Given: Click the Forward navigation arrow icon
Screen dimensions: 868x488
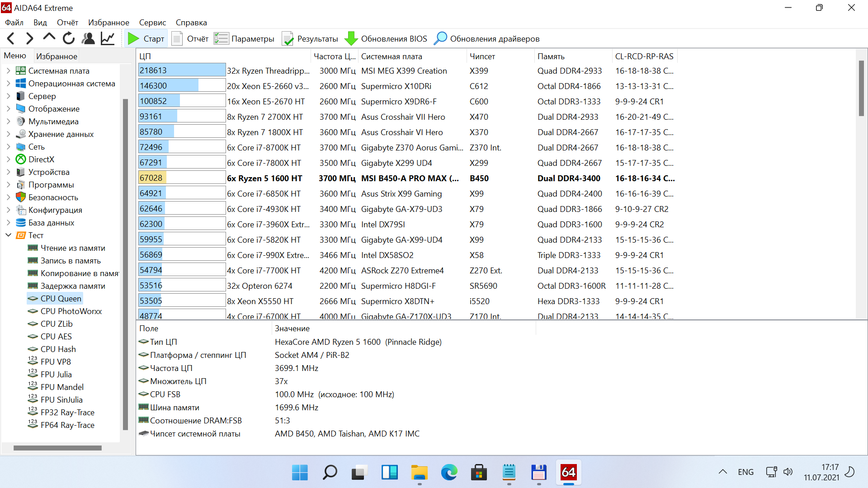Looking at the screenshot, I should tap(30, 39).
